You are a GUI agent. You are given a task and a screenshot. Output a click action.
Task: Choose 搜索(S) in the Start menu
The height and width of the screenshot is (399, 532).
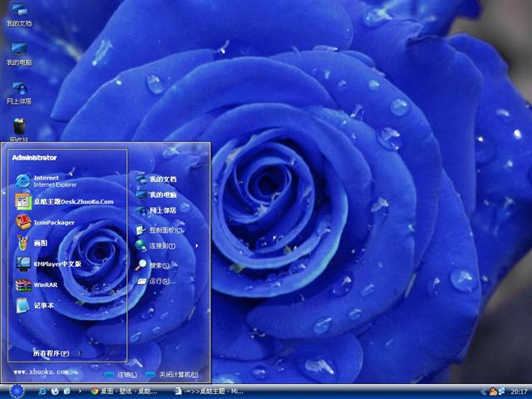pos(158,265)
